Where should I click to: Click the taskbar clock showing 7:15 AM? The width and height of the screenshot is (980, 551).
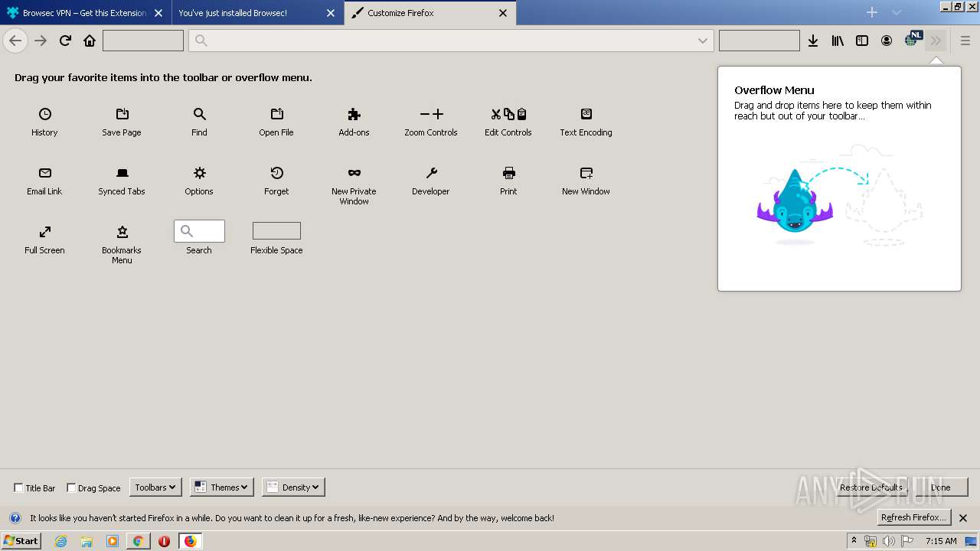click(941, 541)
